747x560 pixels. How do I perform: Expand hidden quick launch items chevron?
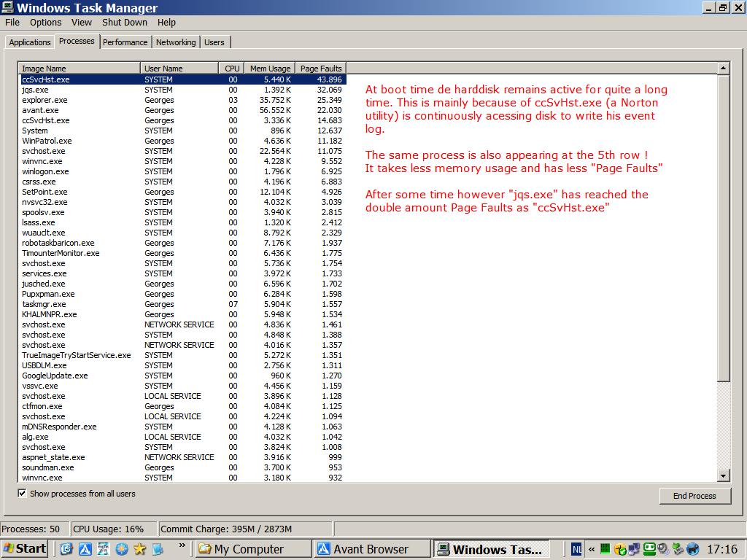(x=182, y=545)
